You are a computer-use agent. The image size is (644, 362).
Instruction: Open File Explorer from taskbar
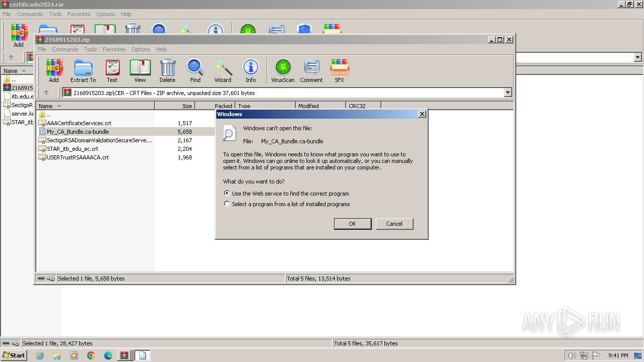pos(57,355)
